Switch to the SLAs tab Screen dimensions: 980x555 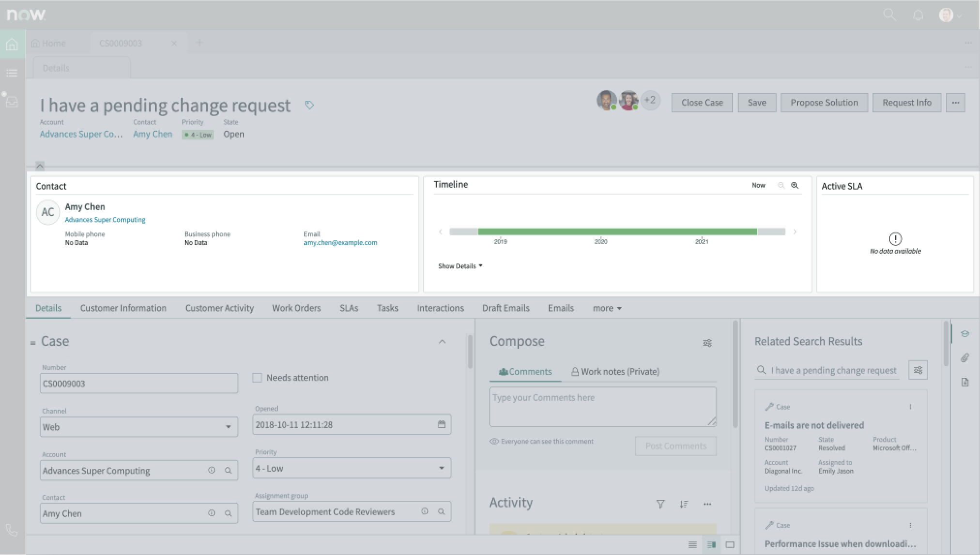point(349,308)
